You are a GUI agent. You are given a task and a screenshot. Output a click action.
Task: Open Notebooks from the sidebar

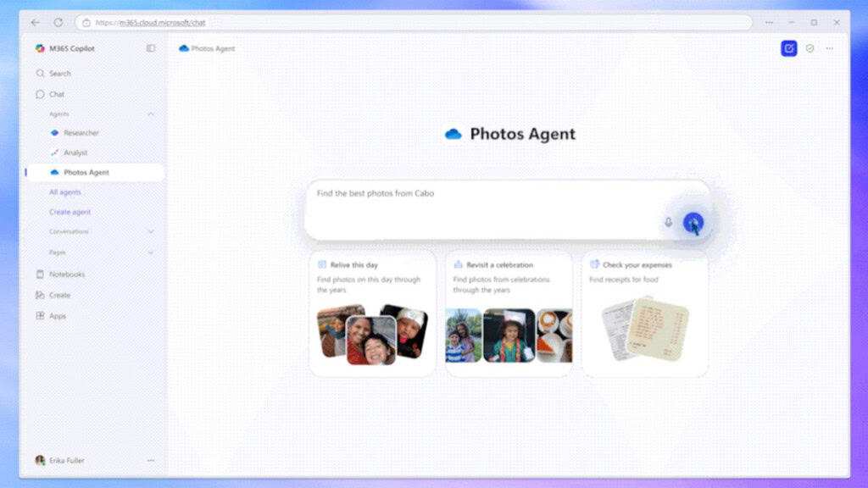pos(66,274)
